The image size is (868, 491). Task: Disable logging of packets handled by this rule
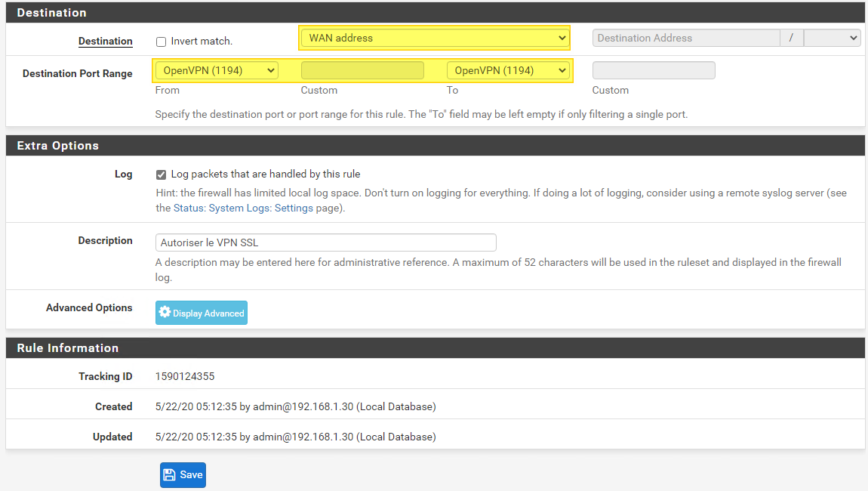(x=161, y=174)
